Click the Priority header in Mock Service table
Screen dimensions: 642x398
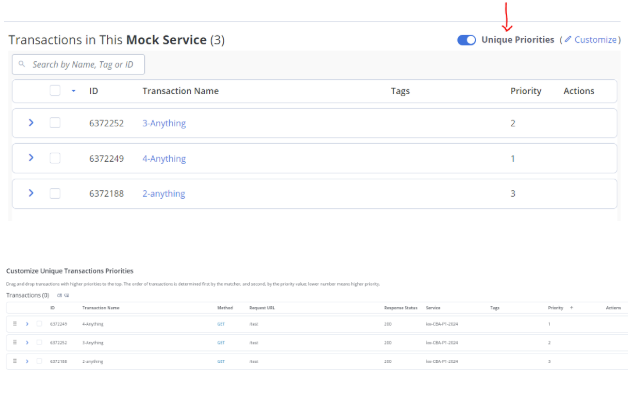(x=526, y=91)
